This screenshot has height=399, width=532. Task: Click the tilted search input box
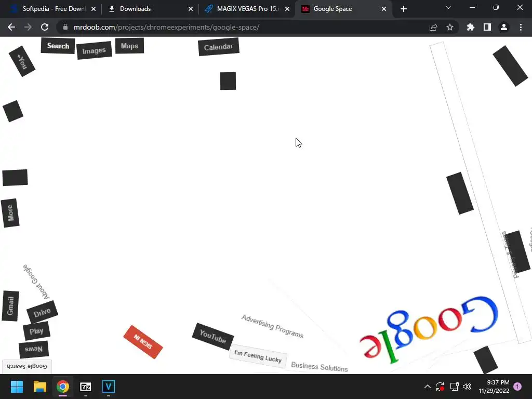click(481, 192)
